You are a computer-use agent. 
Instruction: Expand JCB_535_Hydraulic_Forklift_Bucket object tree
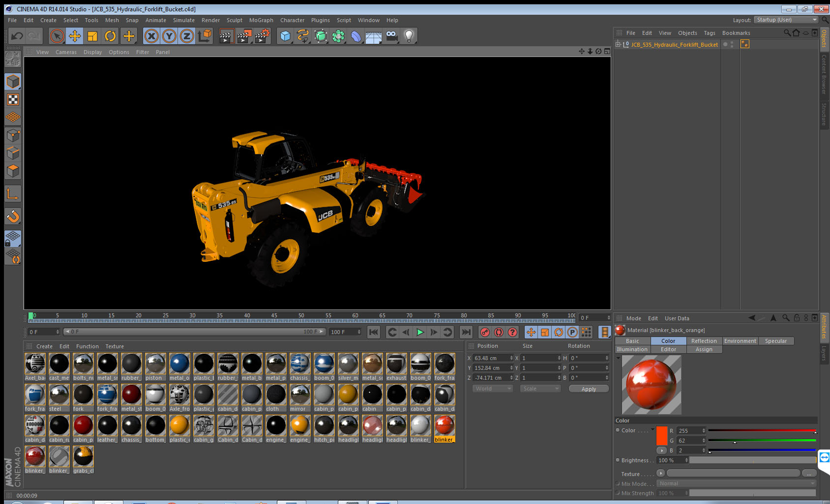(x=618, y=44)
